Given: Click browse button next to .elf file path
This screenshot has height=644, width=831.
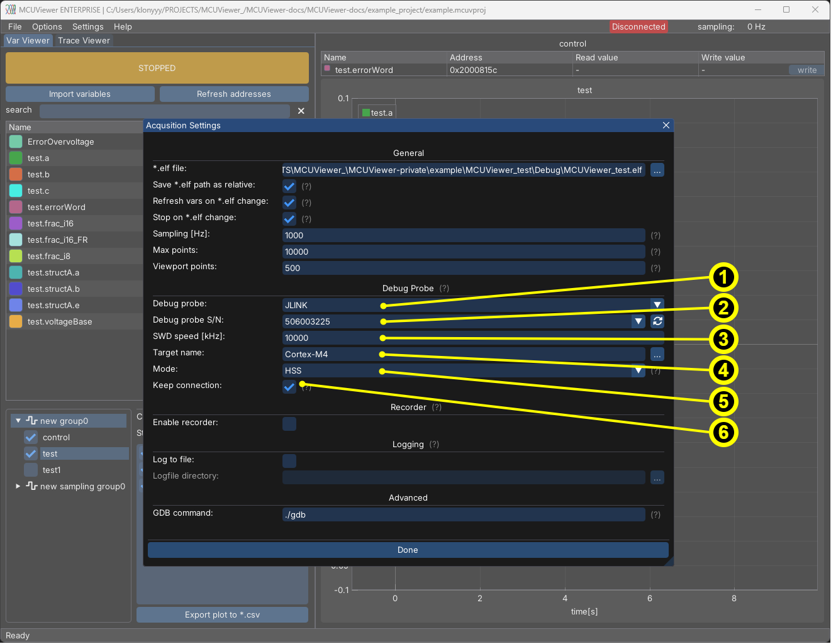Looking at the screenshot, I should pyautogui.click(x=657, y=170).
